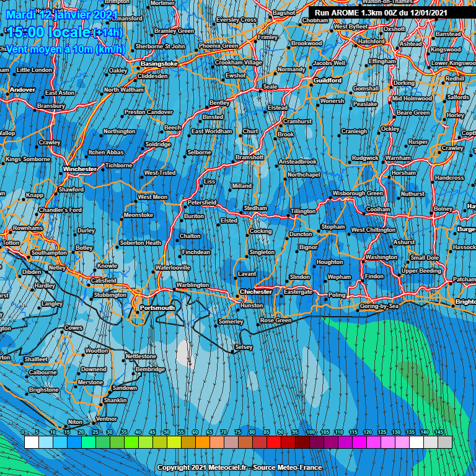Click the 'Brighstone' village label
The height and width of the screenshot is (476, 476).
44,390
